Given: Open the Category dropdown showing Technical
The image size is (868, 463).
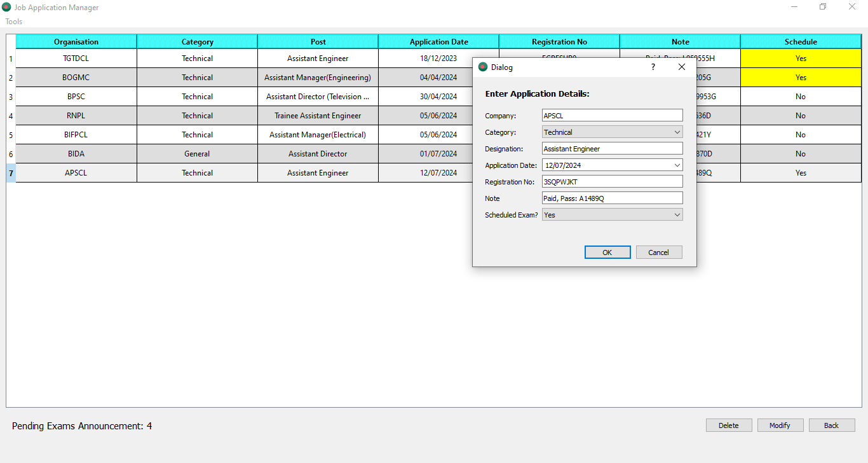Looking at the screenshot, I should [x=613, y=132].
